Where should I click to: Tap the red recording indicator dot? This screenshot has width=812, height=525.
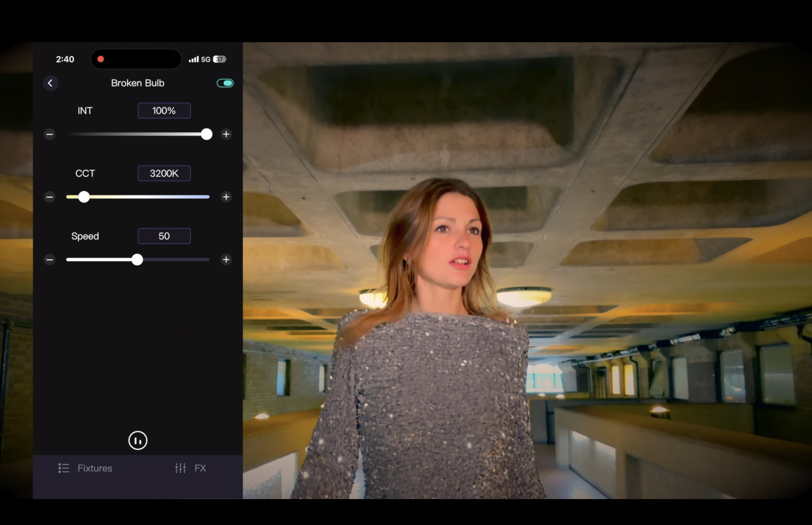click(100, 59)
